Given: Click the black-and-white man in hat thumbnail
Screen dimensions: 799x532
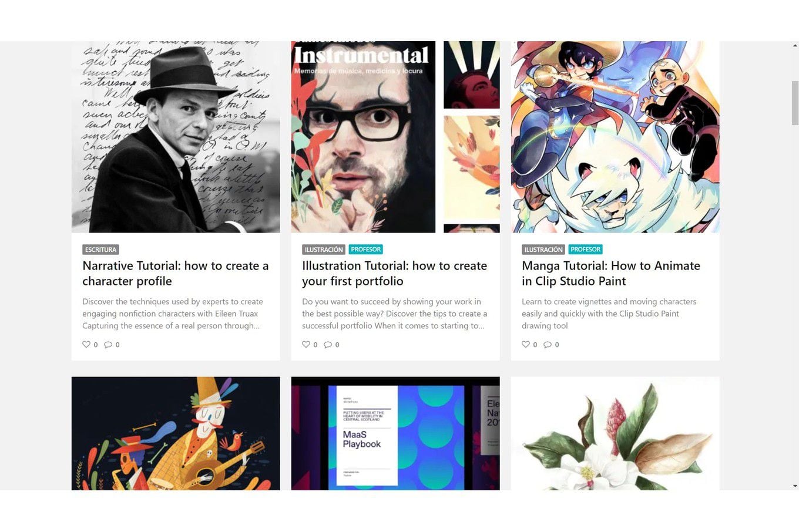Looking at the screenshot, I should pos(176,137).
